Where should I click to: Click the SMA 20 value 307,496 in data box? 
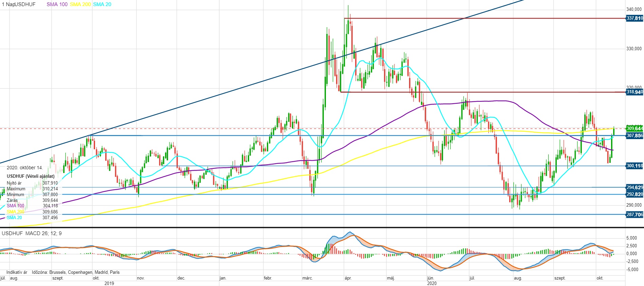[50, 218]
